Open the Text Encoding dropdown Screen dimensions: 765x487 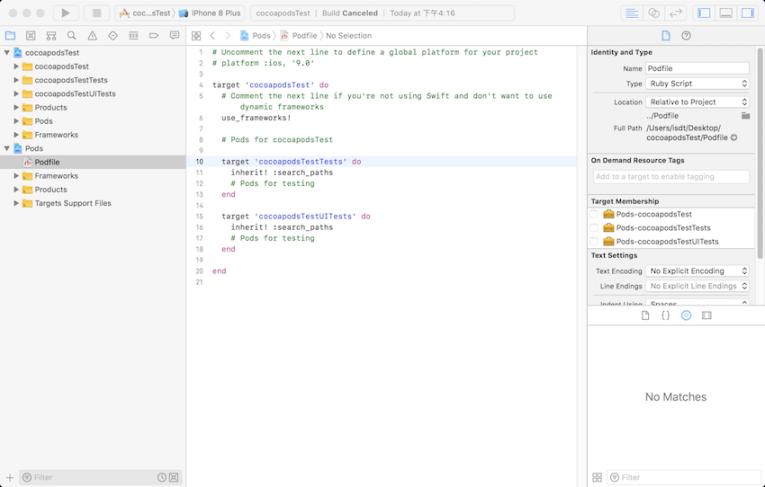697,271
